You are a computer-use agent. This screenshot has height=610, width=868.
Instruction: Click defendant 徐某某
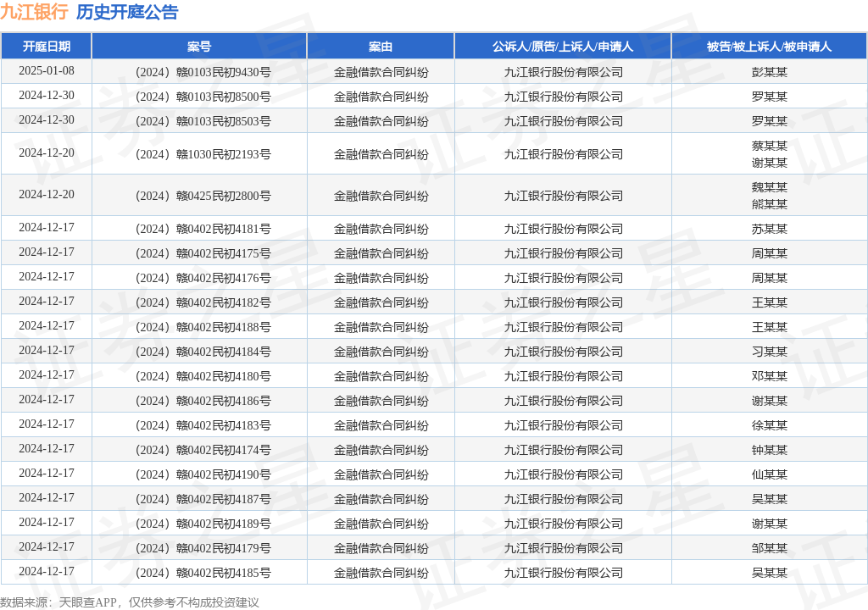click(x=770, y=425)
